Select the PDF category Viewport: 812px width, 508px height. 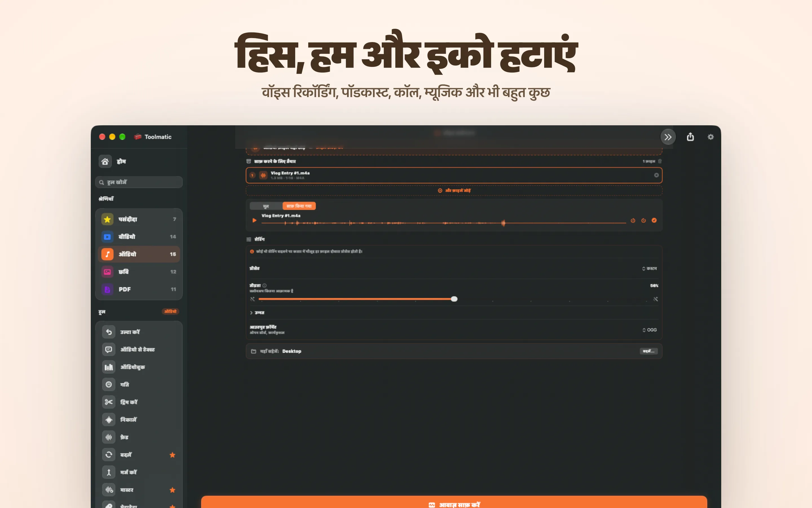[x=139, y=289]
